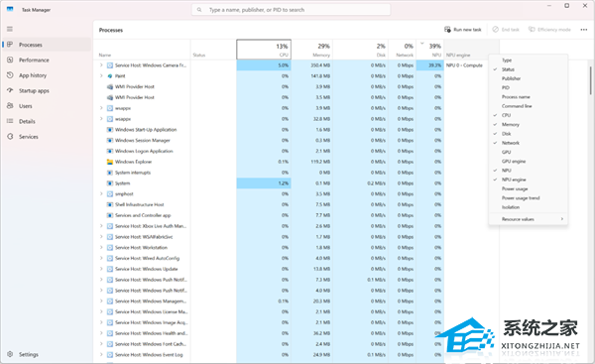Screen dimensions: 595x364
Task: Select Process name in the column menu
Action: (x=529, y=97)
